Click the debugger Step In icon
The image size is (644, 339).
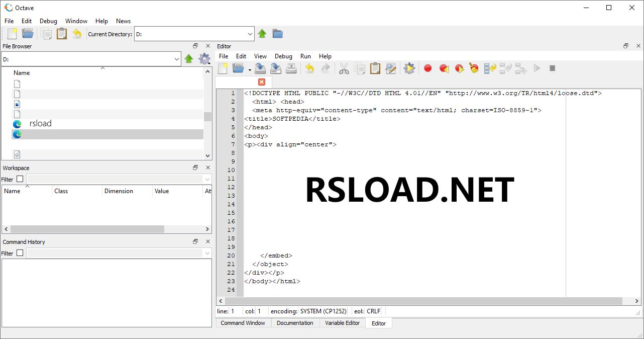pos(506,68)
